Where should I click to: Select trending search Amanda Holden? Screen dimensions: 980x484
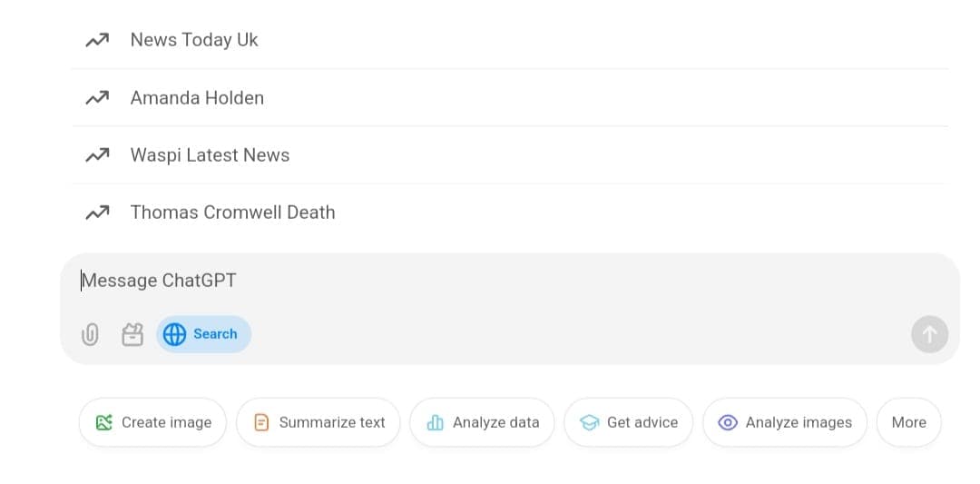197,97
